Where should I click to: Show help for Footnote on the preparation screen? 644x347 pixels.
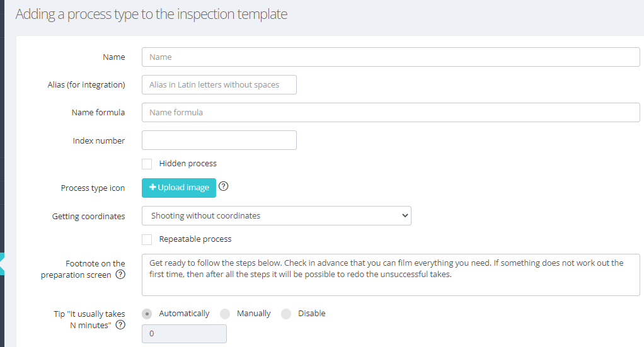click(120, 275)
